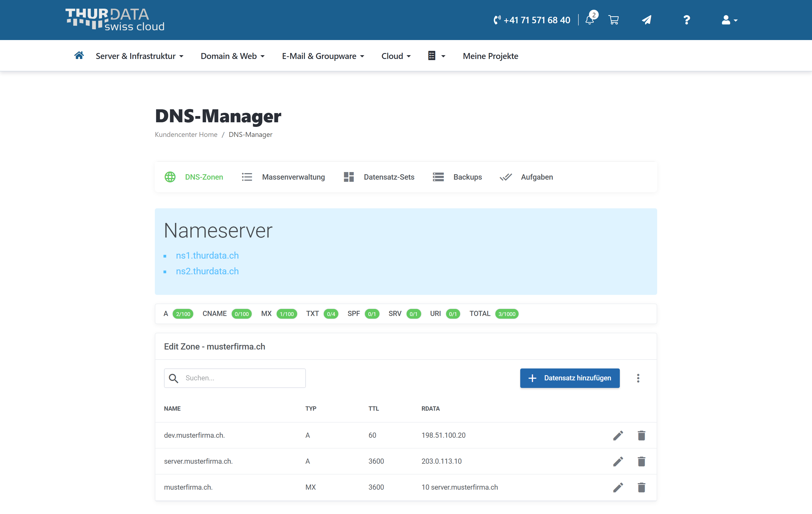The image size is (812, 514).
Task: Open the question mark help icon
Action: tap(687, 20)
